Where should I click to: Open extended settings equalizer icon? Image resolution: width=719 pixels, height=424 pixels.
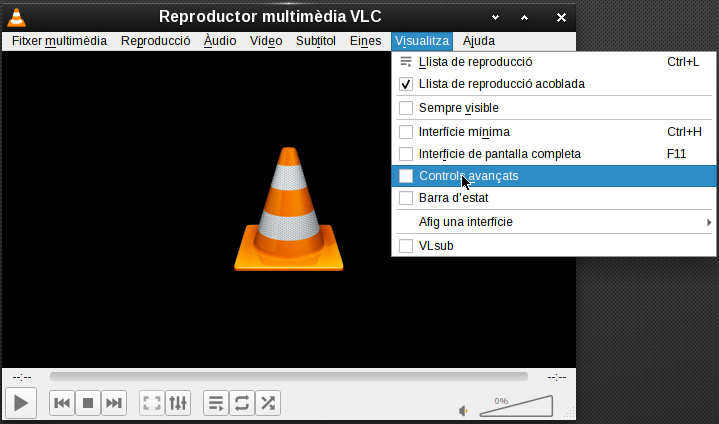178,403
